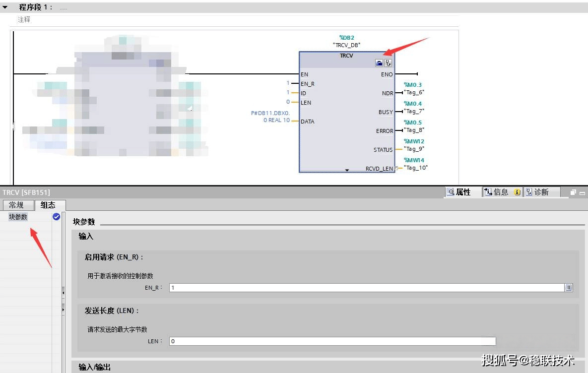
Task: Open tag selection list for EN_R field
Action: (569, 288)
